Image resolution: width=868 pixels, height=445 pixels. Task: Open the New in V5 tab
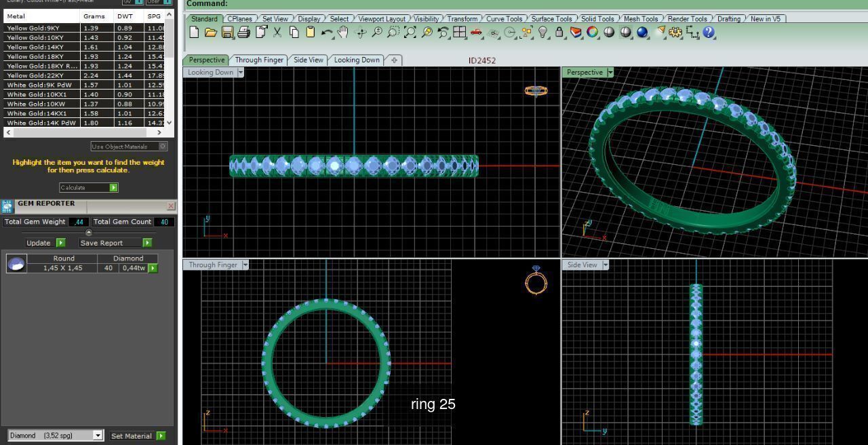point(765,19)
